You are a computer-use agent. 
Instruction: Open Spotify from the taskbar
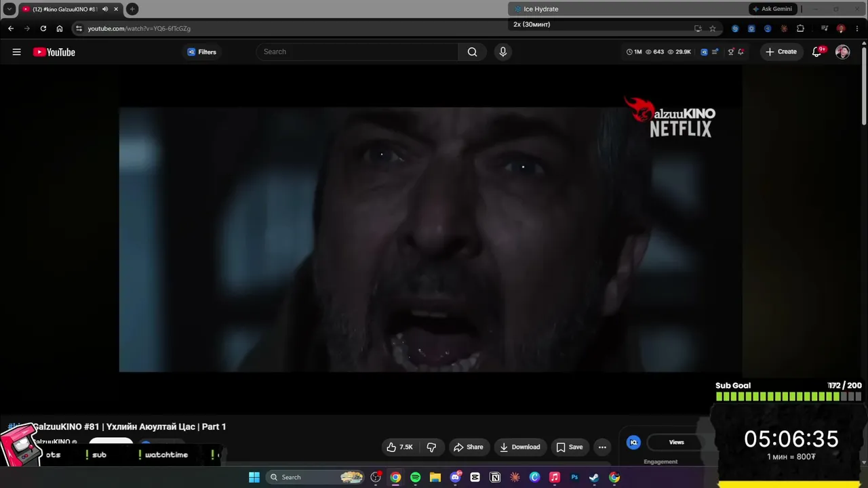point(415,477)
